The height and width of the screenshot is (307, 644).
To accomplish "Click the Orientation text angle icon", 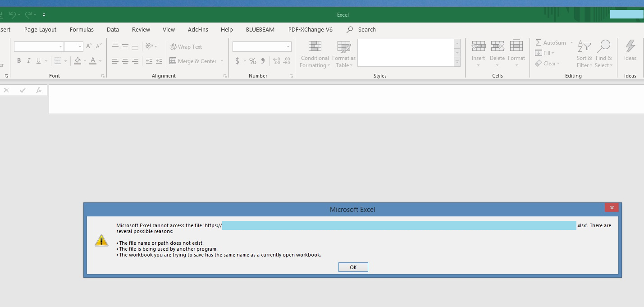I will [149, 46].
